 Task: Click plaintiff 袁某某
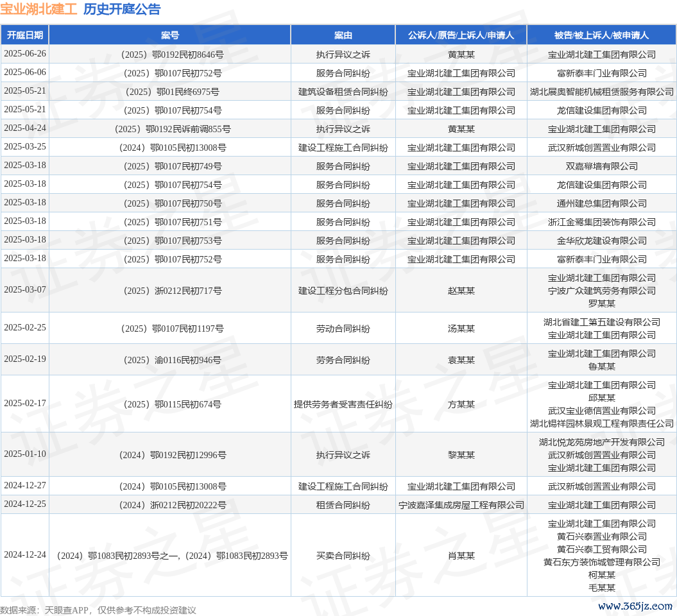pyautogui.click(x=461, y=360)
